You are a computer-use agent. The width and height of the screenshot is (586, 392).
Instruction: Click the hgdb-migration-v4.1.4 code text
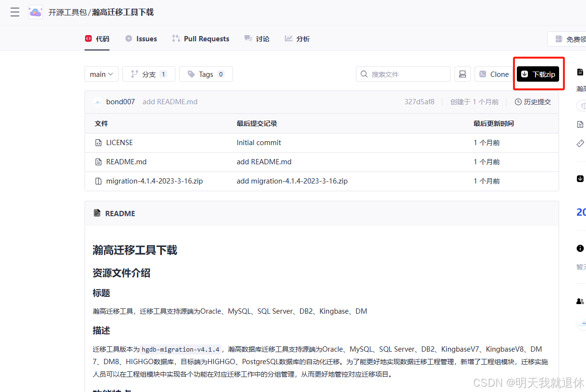click(181, 349)
